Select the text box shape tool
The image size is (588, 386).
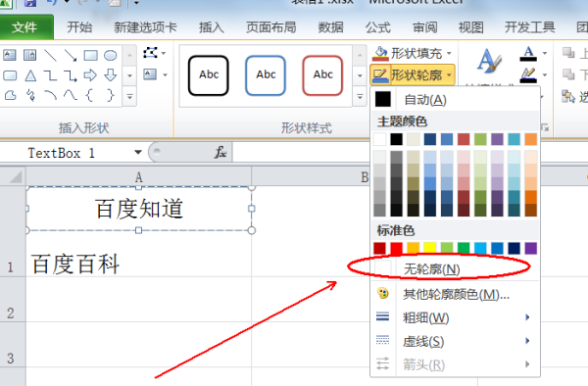pyautogui.click(x=10, y=55)
